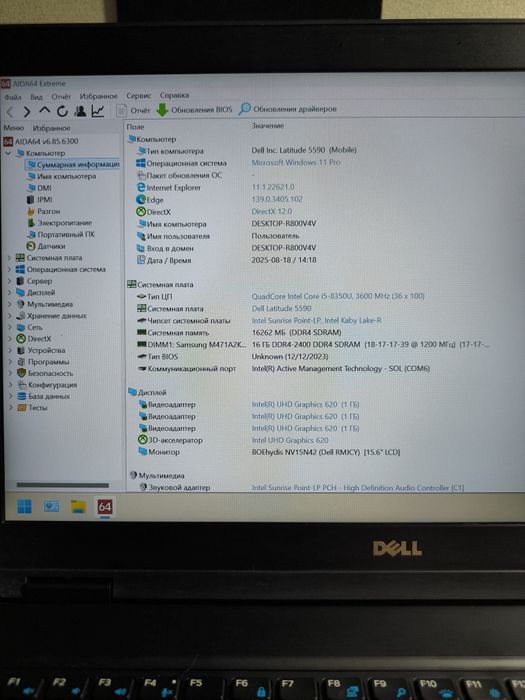Go up one level with the Up arrow
This screenshot has height=700, width=525.
tap(44, 111)
